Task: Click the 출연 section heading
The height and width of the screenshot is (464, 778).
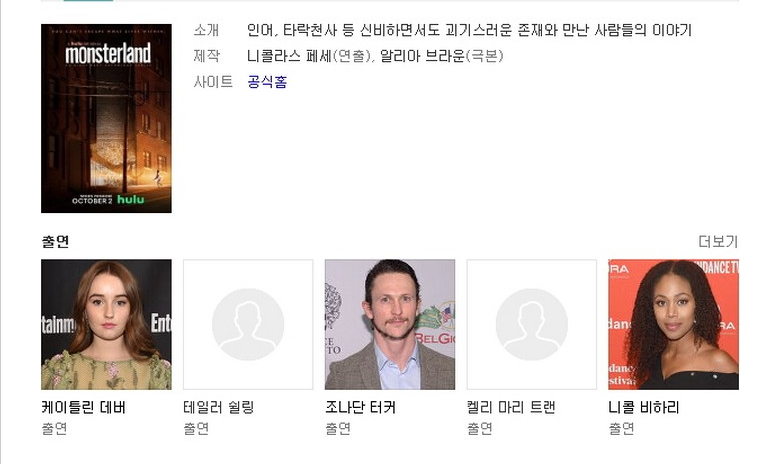Action: 55,242
